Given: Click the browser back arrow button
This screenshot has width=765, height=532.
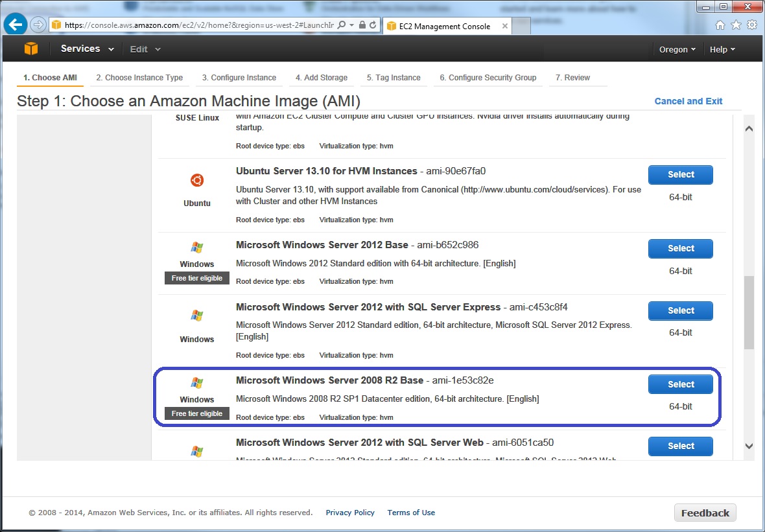Looking at the screenshot, I should 16,25.
